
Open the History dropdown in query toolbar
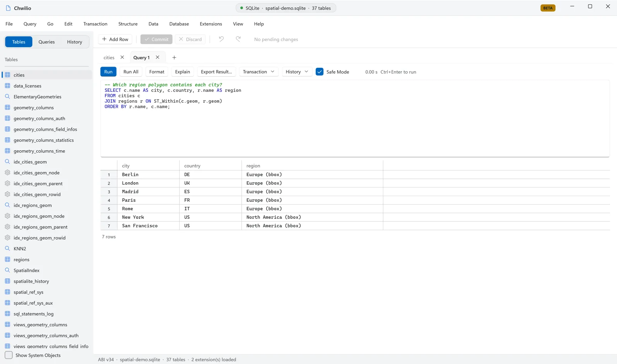coord(297,72)
